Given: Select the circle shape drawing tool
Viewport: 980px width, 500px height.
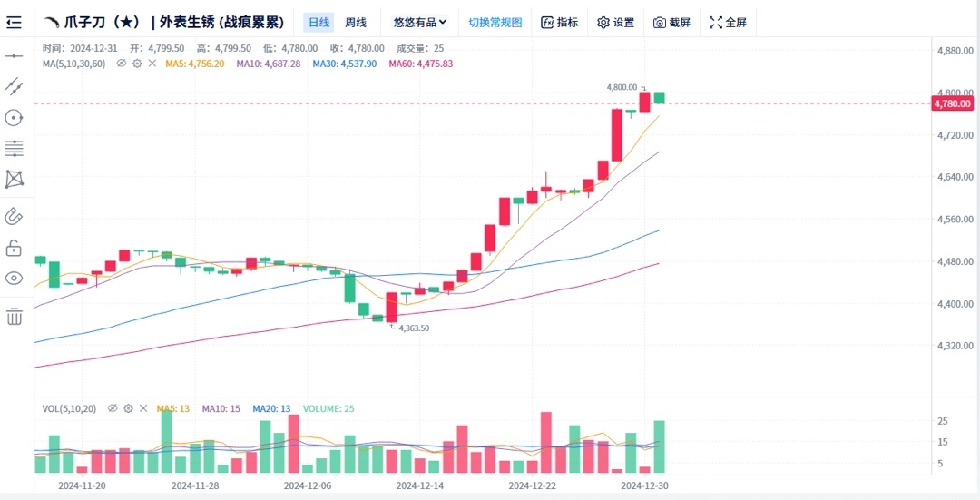Looking at the screenshot, I should click(x=14, y=117).
